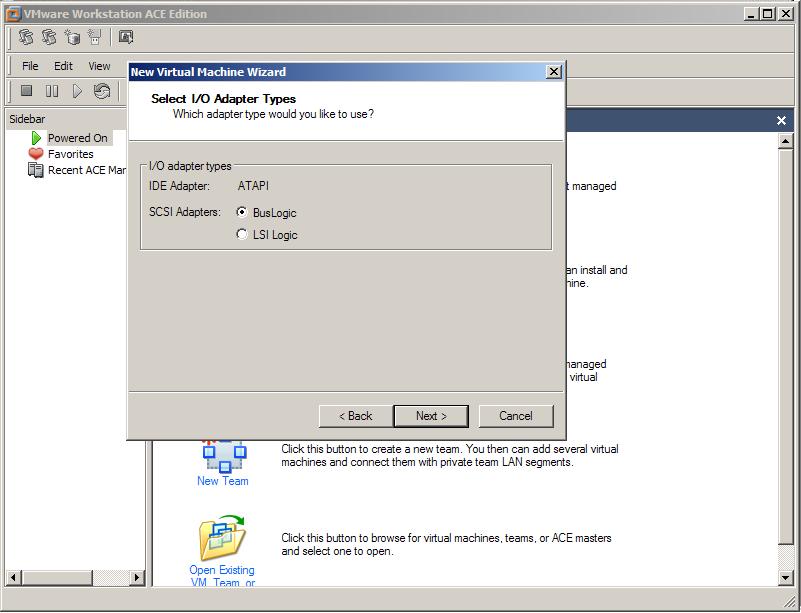
Task: Click the Reset virtual machine toolbar icon
Action: (102, 91)
